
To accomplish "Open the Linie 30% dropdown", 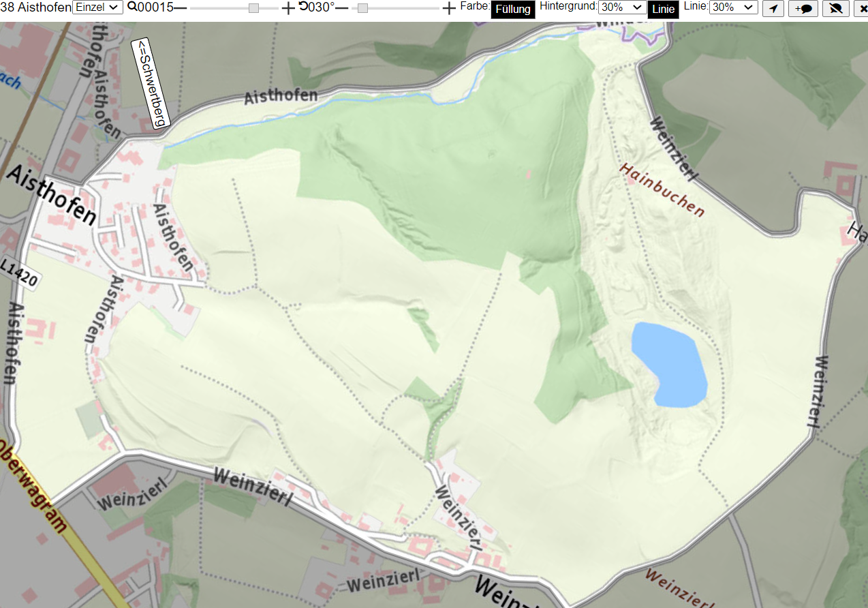I will [734, 7].
